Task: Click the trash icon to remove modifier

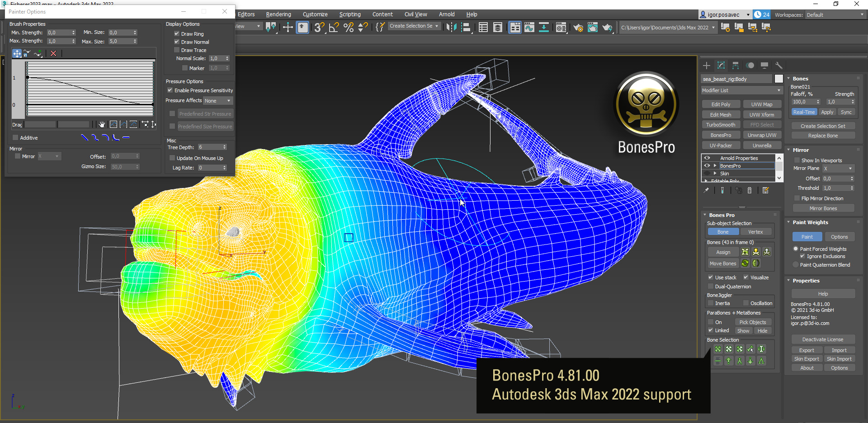Action: (x=750, y=191)
